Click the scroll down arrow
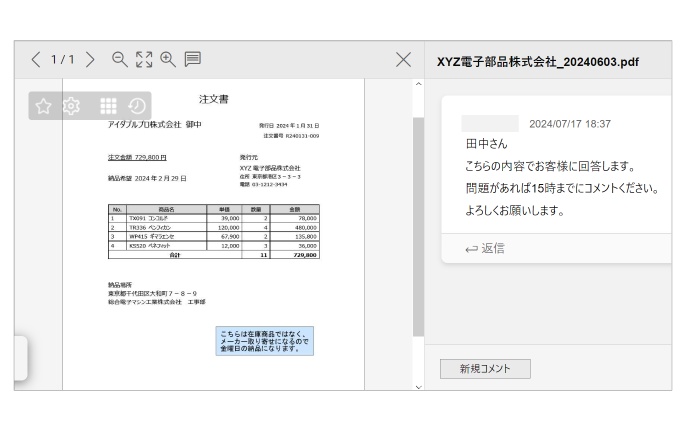This screenshot has height=431, width=686. click(419, 387)
